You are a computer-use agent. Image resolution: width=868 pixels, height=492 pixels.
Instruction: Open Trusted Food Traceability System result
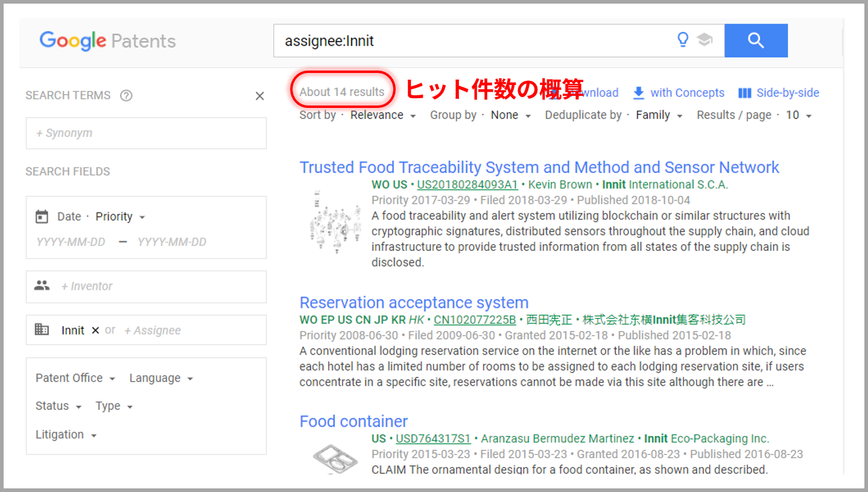(x=539, y=167)
